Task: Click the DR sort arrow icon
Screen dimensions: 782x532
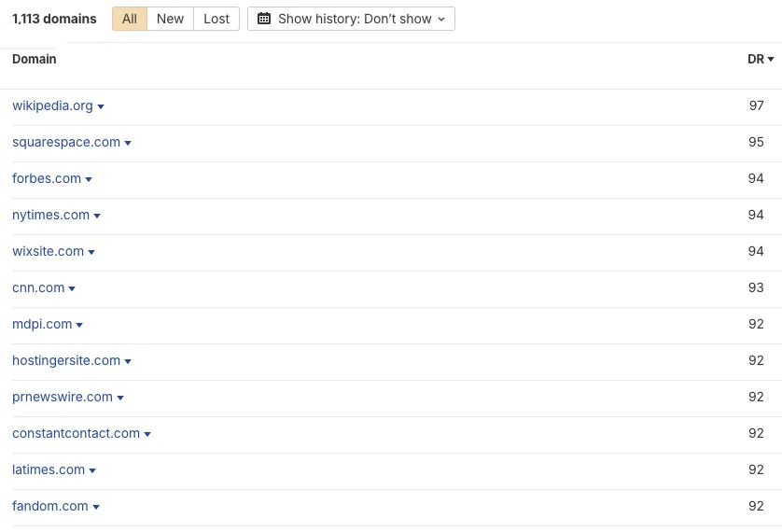Action: [771, 60]
